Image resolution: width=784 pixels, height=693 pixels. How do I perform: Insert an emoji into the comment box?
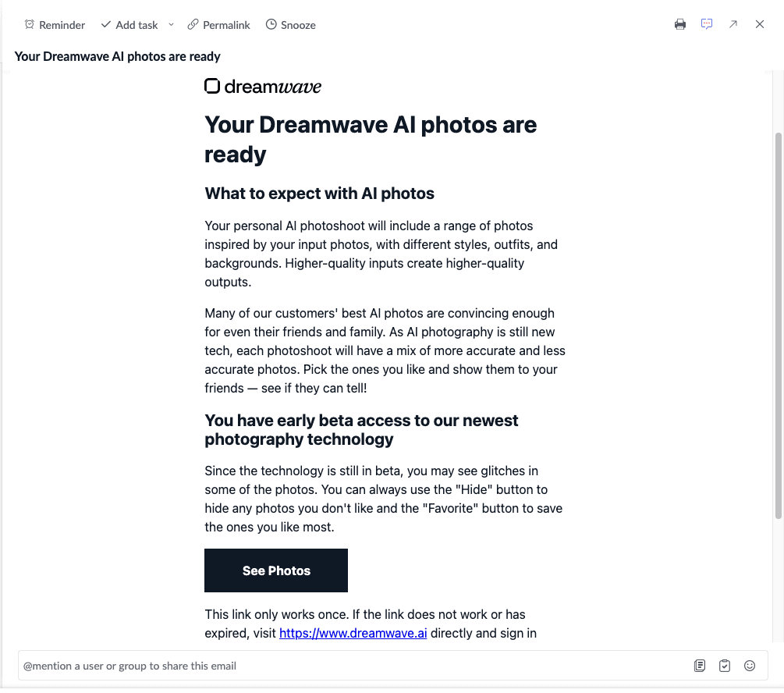click(x=750, y=665)
